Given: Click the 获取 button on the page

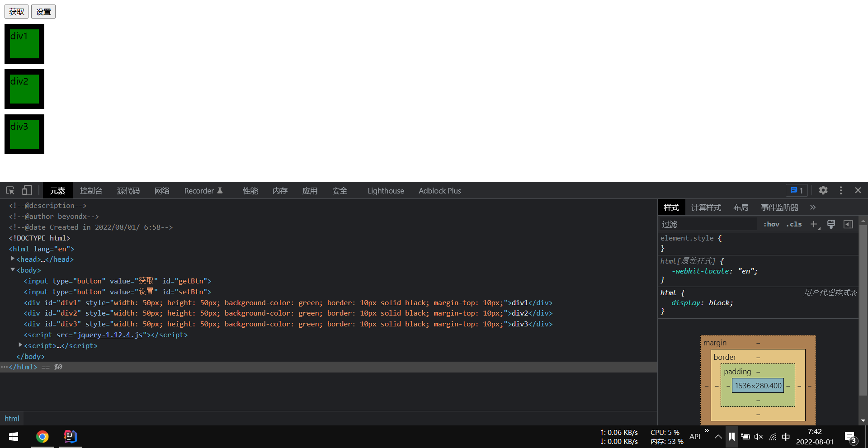Looking at the screenshot, I should click(x=17, y=12).
